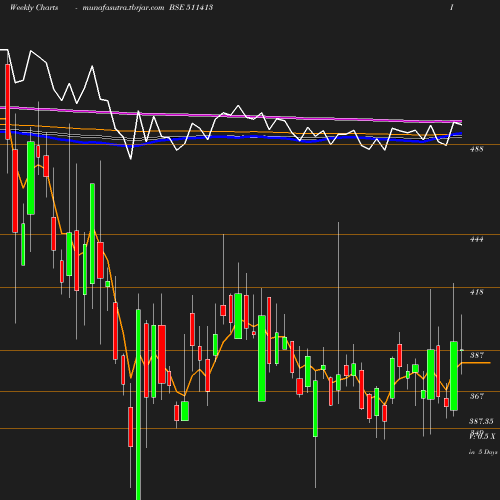
Task: Click the 367 price level label
Action: 477,396
